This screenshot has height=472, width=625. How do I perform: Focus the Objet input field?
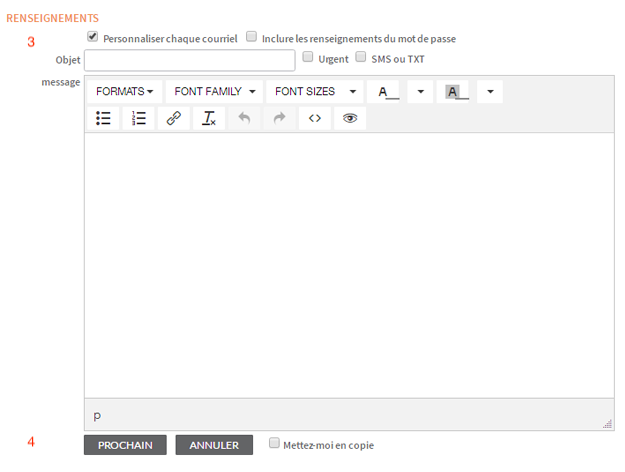[190, 61]
